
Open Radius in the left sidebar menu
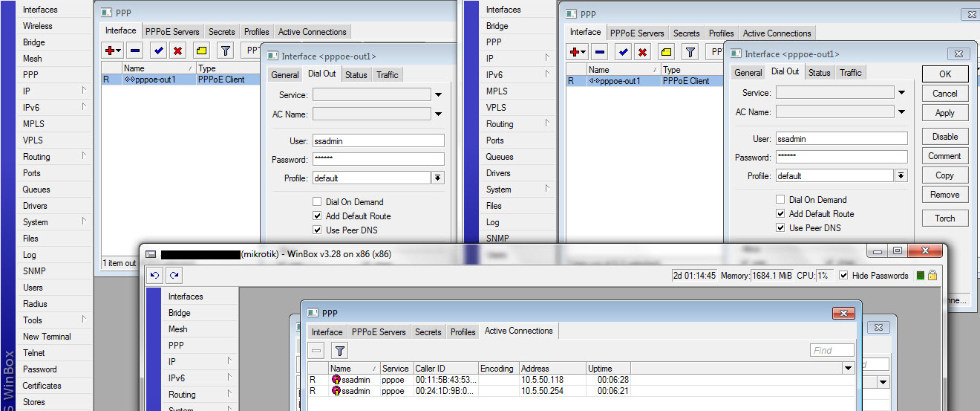35,304
